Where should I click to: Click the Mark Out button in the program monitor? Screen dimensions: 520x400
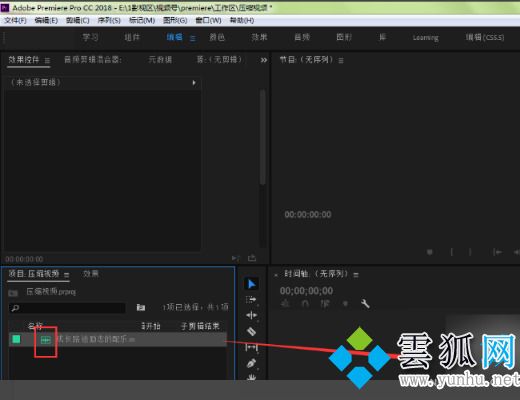[x=470, y=252]
